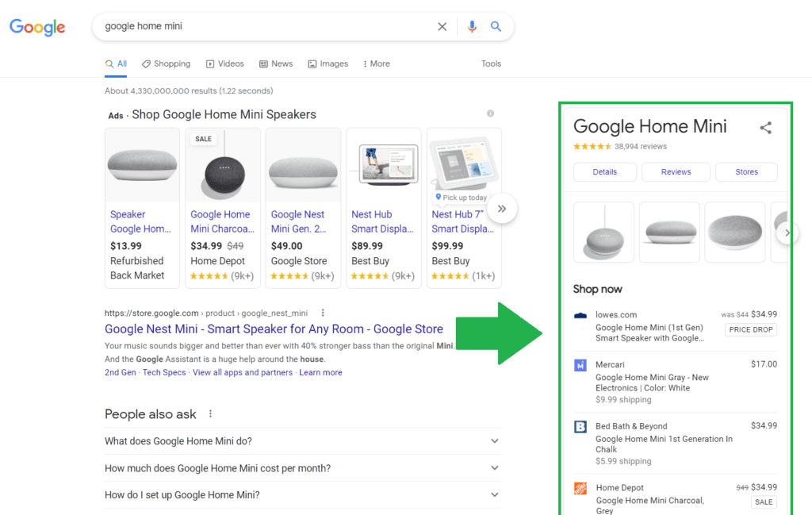Open the Mercari $17.00 offer
Screen dimensions: 812x515
(x=676, y=382)
